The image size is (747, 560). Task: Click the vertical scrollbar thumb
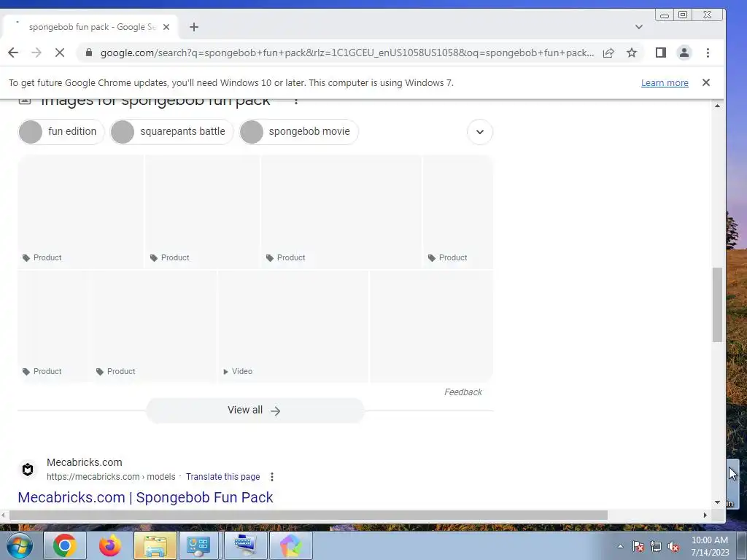[x=718, y=305]
